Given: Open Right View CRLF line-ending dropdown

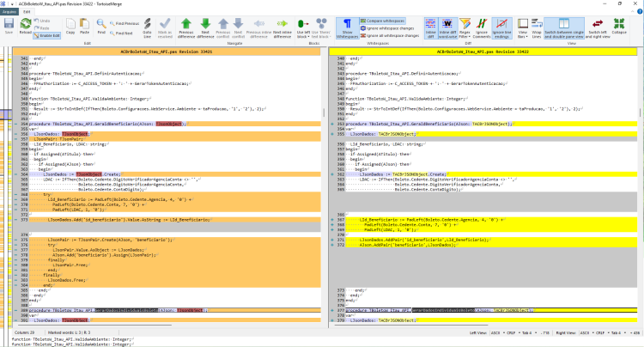Looking at the screenshot, I should 602,332.
